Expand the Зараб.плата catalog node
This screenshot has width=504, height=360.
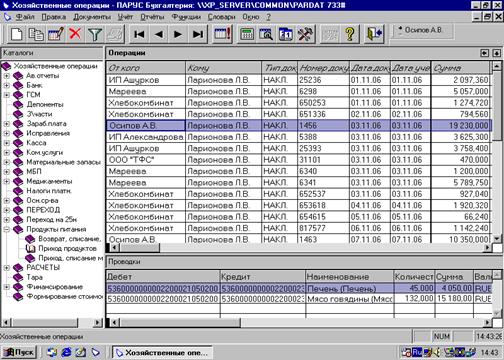point(6,124)
